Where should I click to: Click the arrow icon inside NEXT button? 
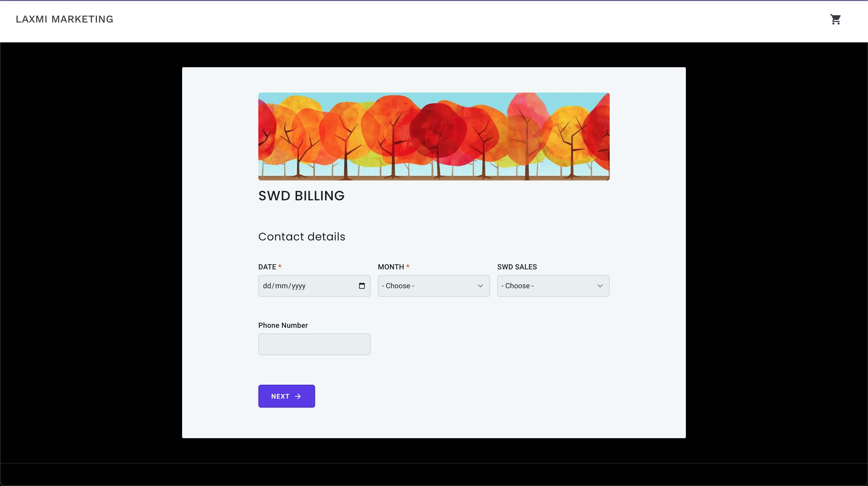coord(298,396)
